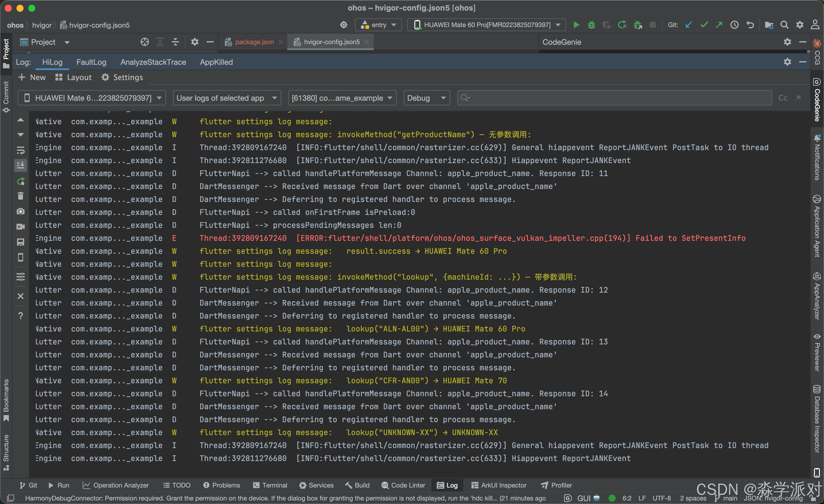Image resolution: width=824 pixels, height=504 pixels.
Task: Click the New log button
Action: (32, 78)
